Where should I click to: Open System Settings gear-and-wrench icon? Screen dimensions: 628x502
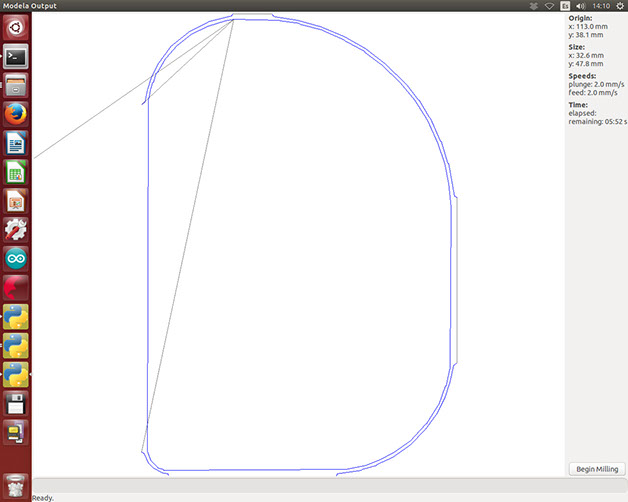(16, 230)
